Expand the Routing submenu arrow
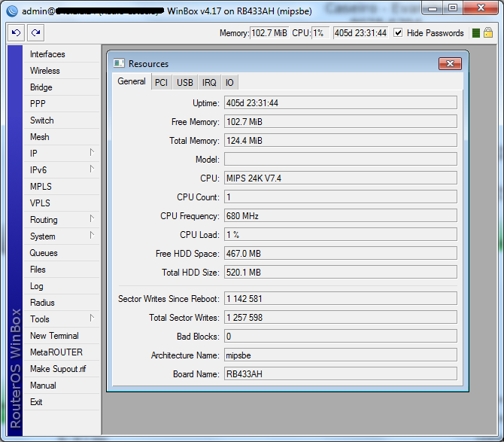504x442 pixels. point(92,219)
